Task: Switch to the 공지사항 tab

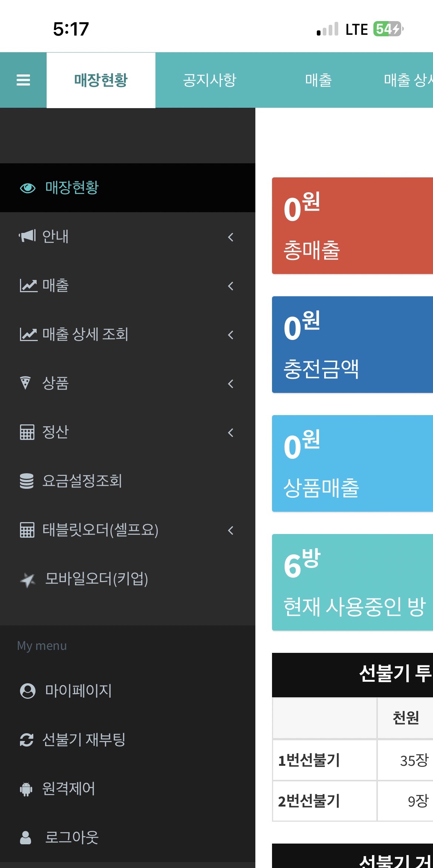Action: click(x=209, y=80)
